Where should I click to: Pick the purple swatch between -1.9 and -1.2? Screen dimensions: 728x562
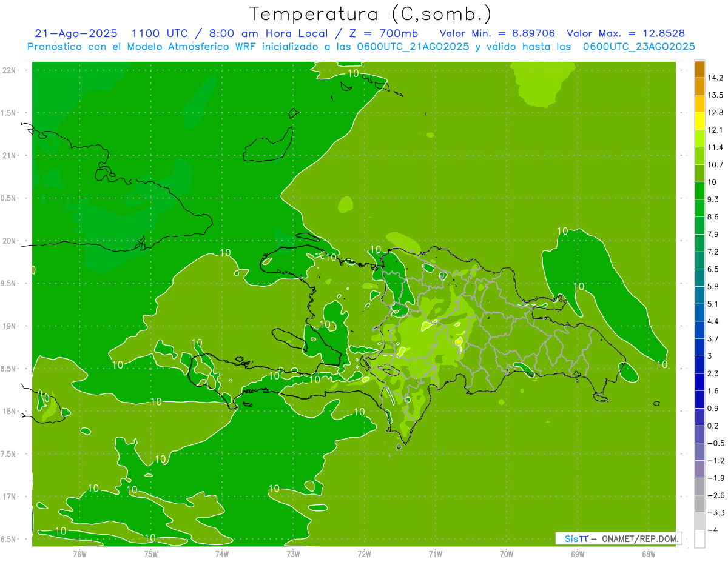point(699,469)
